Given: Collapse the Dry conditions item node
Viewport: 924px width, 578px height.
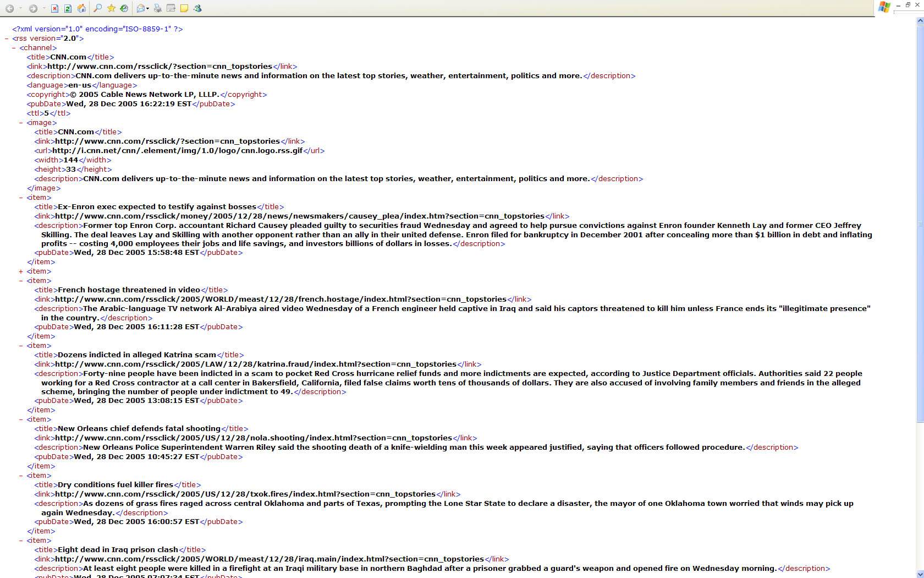Looking at the screenshot, I should 21,476.
